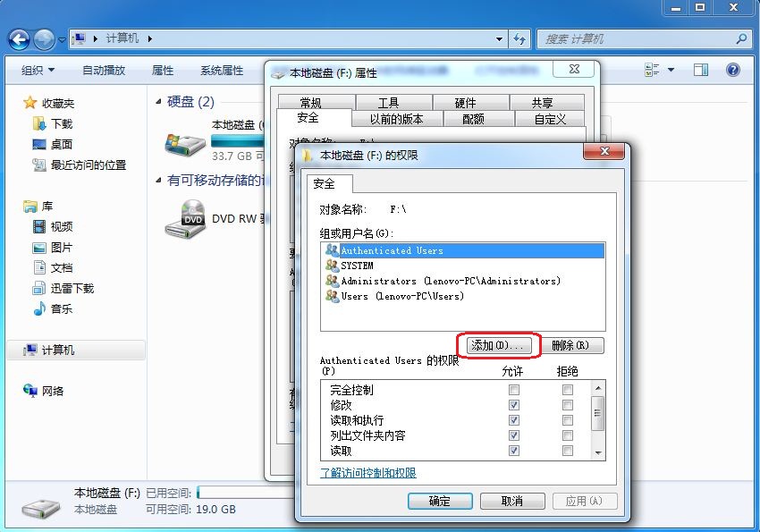Uncheck allow checkbox for 读取和执行
This screenshot has width=760, height=532.
[513, 420]
